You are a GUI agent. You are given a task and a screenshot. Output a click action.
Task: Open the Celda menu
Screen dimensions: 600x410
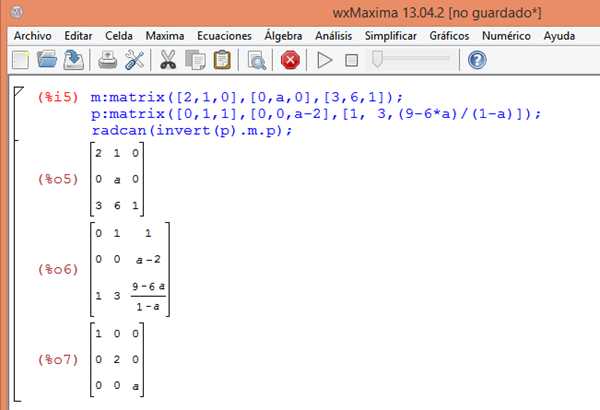[x=119, y=36]
